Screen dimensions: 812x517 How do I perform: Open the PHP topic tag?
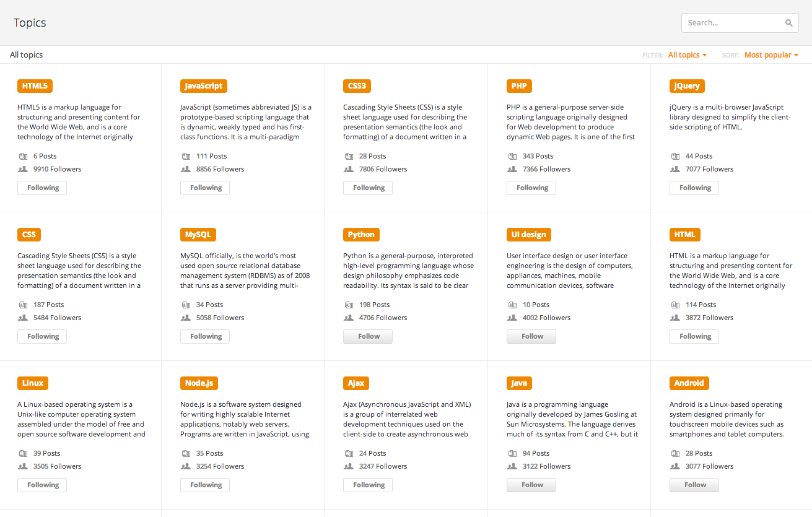(x=519, y=86)
